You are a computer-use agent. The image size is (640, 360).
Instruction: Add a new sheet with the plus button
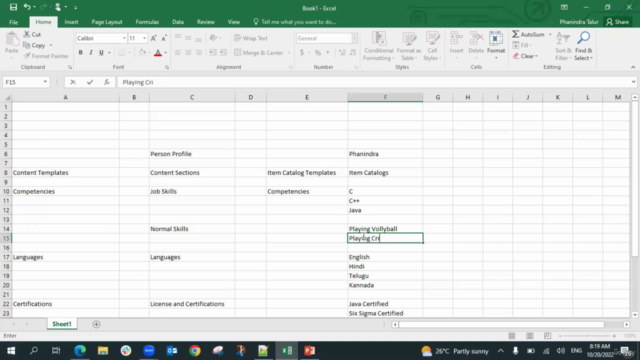(x=96, y=324)
